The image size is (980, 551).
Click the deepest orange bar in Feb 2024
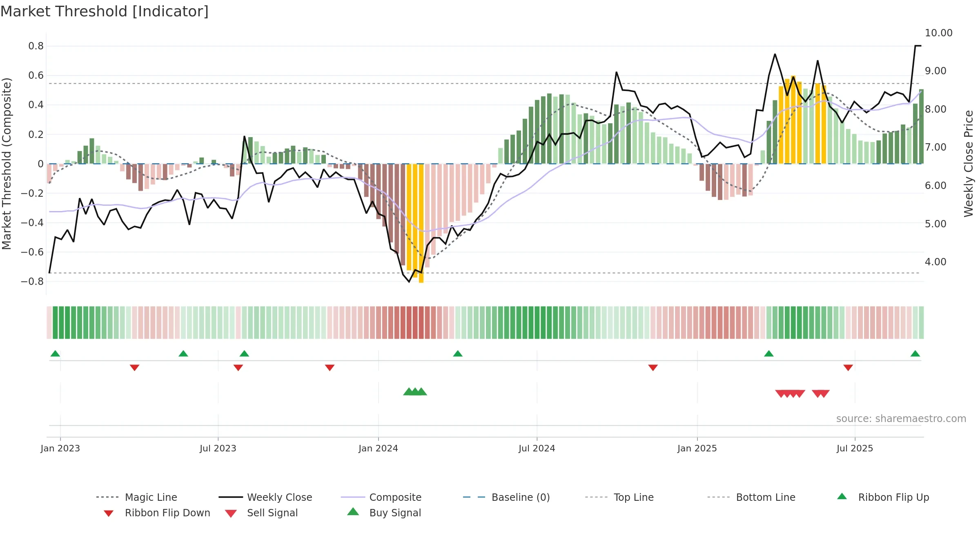pyautogui.click(x=421, y=223)
